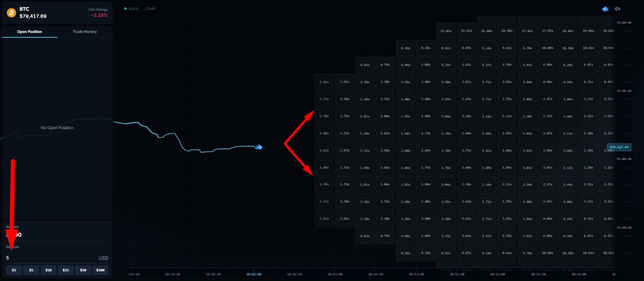
Task: Choose the $5 quick bet button
Action: pos(31,270)
